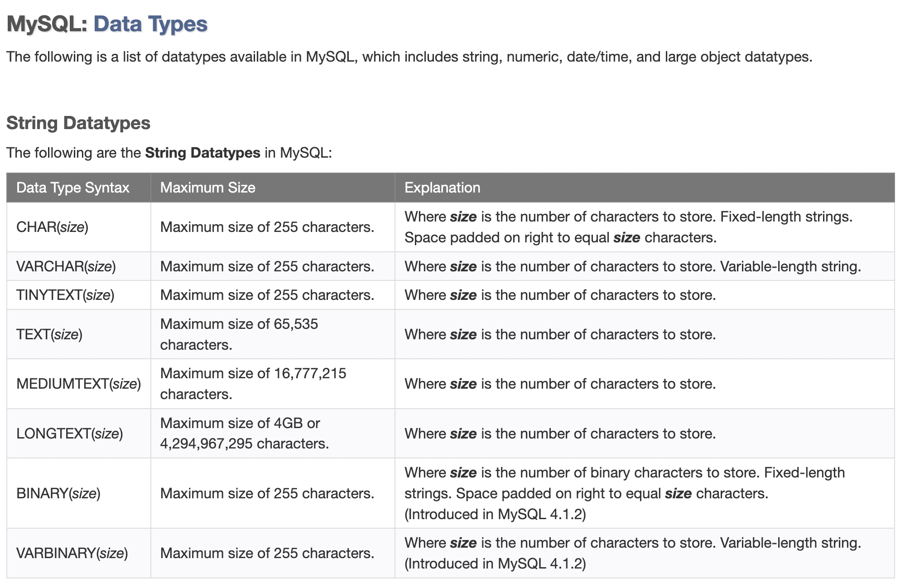Click the 'Data Type Syntax' column header
This screenshot has height=588, width=905.
pyautogui.click(x=78, y=188)
